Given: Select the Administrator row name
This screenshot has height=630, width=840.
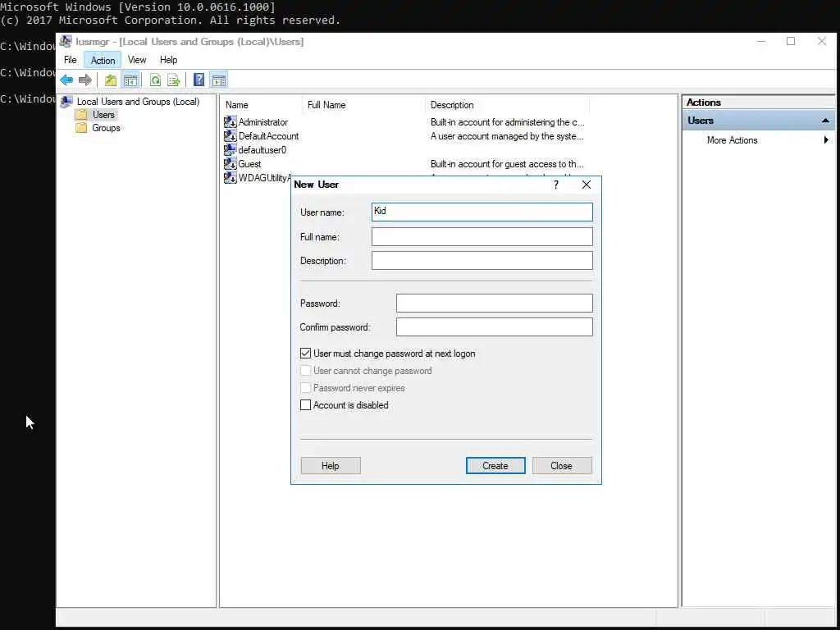Looking at the screenshot, I should tap(263, 122).
